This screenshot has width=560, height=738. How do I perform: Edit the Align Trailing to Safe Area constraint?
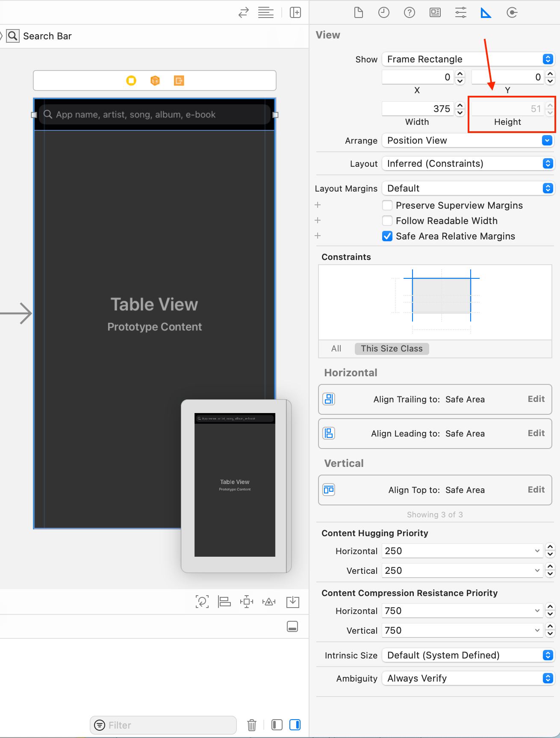pyautogui.click(x=536, y=399)
